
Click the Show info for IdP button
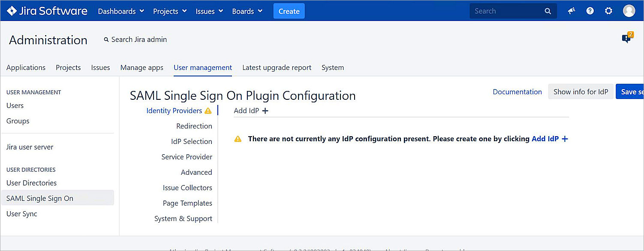pyautogui.click(x=581, y=92)
